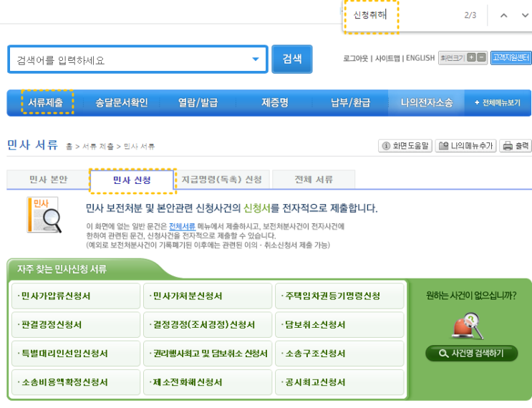The height and width of the screenshot is (408, 532).
Task: Open the 서류제출 menu
Action: pos(45,102)
